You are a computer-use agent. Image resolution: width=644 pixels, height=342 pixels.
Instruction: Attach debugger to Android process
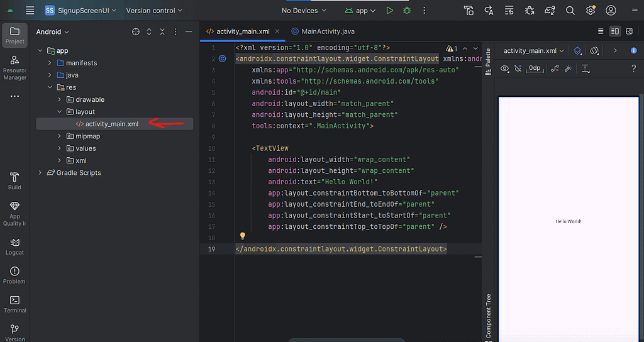point(530,11)
